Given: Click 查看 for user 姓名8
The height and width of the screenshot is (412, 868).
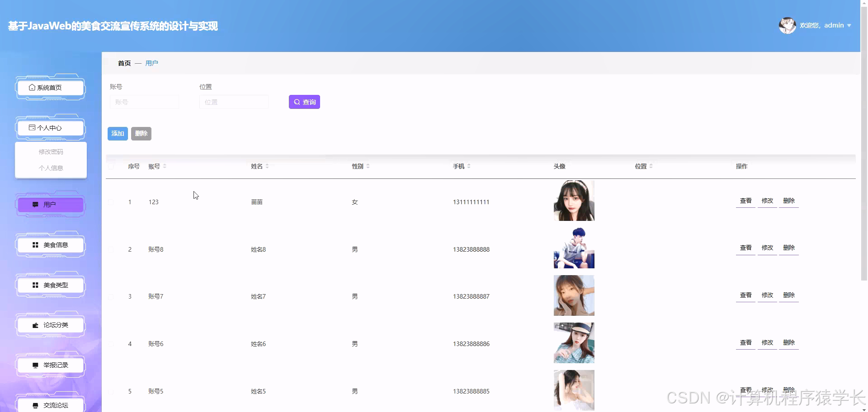Looking at the screenshot, I should [x=745, y=248].
